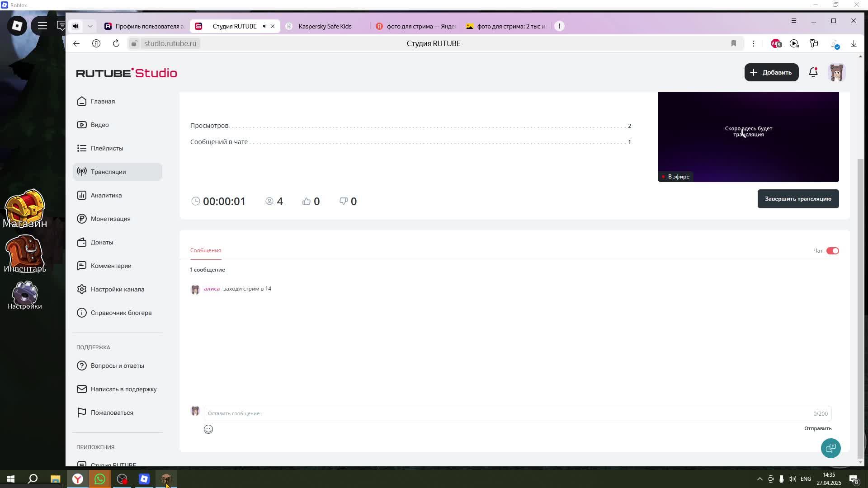This screenshot has height=488, width=868.
Task: Select the Сообщения tab
Action: (x=206, y=250)
